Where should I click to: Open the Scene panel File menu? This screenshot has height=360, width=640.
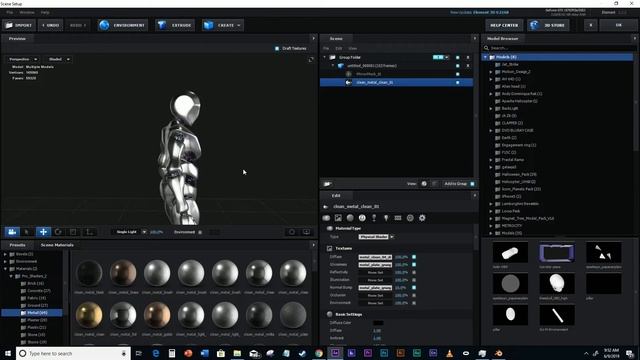[x=326, y=48]
